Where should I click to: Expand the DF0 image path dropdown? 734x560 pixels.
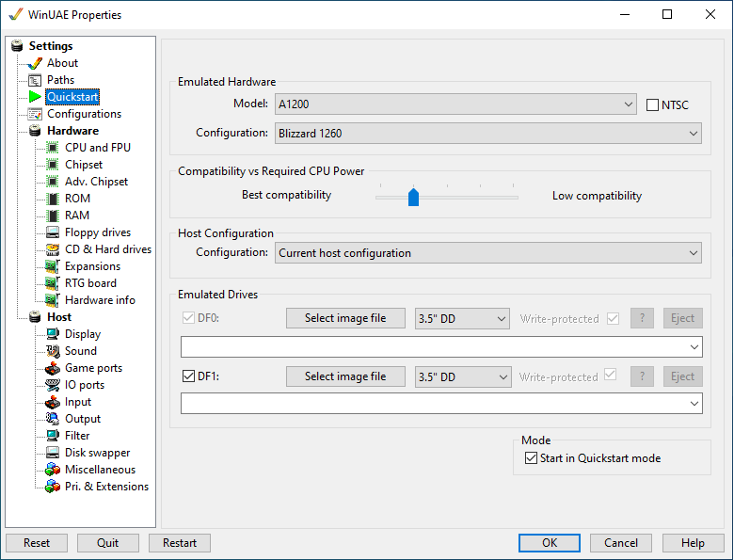(694, 347)
